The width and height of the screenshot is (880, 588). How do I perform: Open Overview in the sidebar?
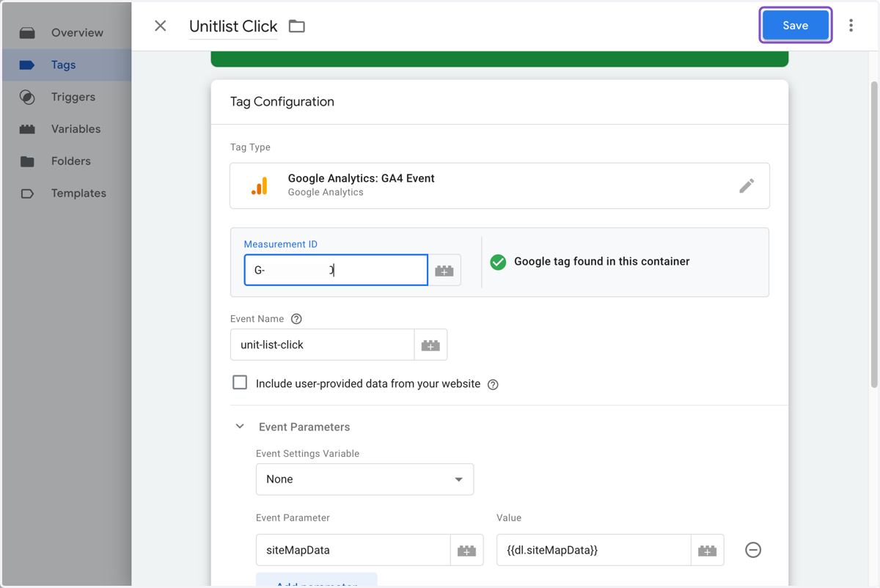[x=77, y=32]
